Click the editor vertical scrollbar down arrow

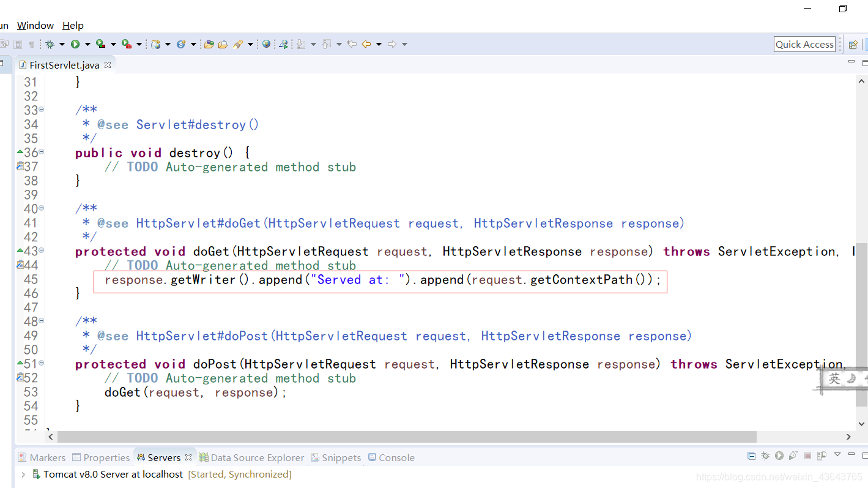pyautogui.click(x=862, y=423)
